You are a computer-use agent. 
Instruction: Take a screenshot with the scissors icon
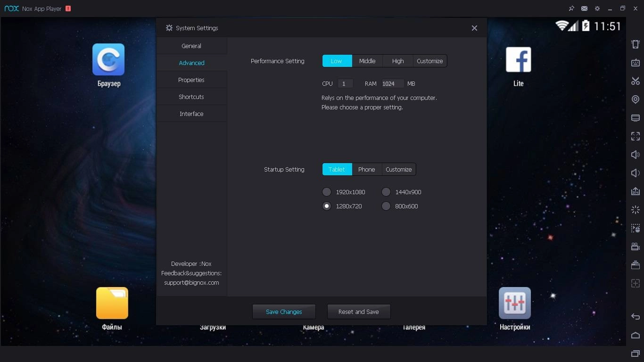coord(636,81)
